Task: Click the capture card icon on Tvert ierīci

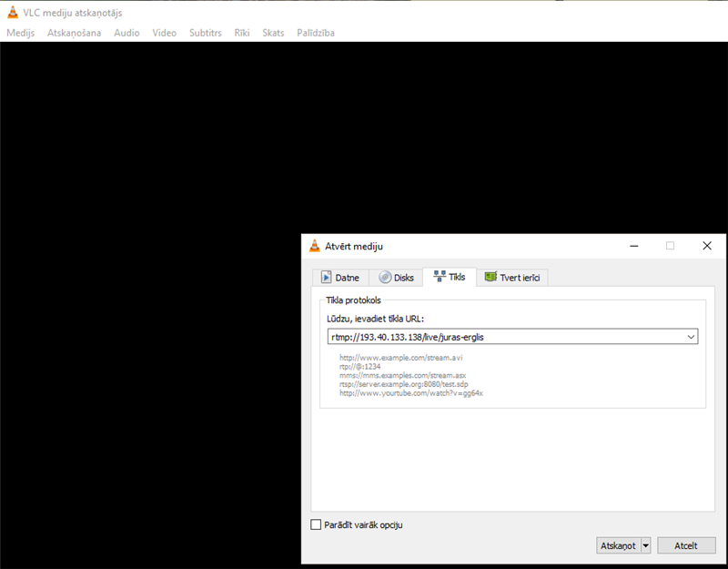Action: 490,277
